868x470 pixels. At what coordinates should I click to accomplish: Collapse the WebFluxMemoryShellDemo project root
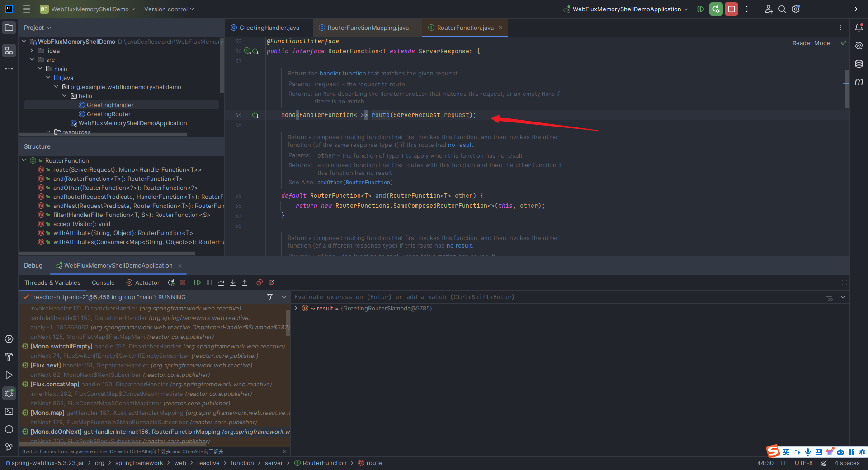point(24,42)
